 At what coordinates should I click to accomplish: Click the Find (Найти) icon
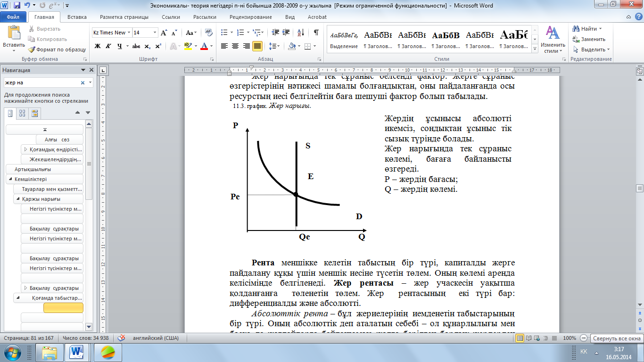click(x=576, y=29)
